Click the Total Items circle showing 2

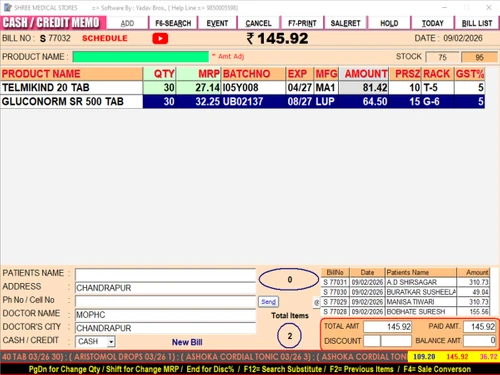pyautogui.click(x=289, y=336)
